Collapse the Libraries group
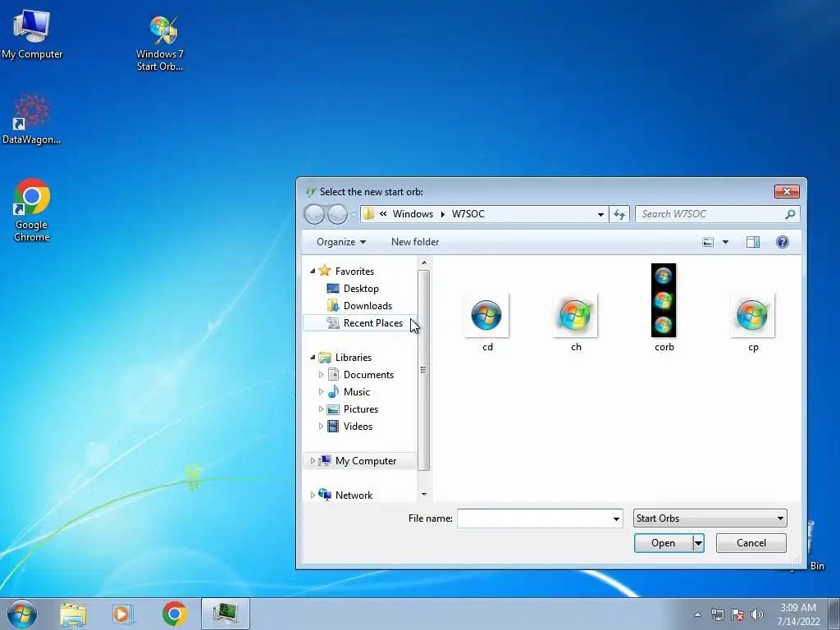The image size is (840, 630). tap(313, 358)
